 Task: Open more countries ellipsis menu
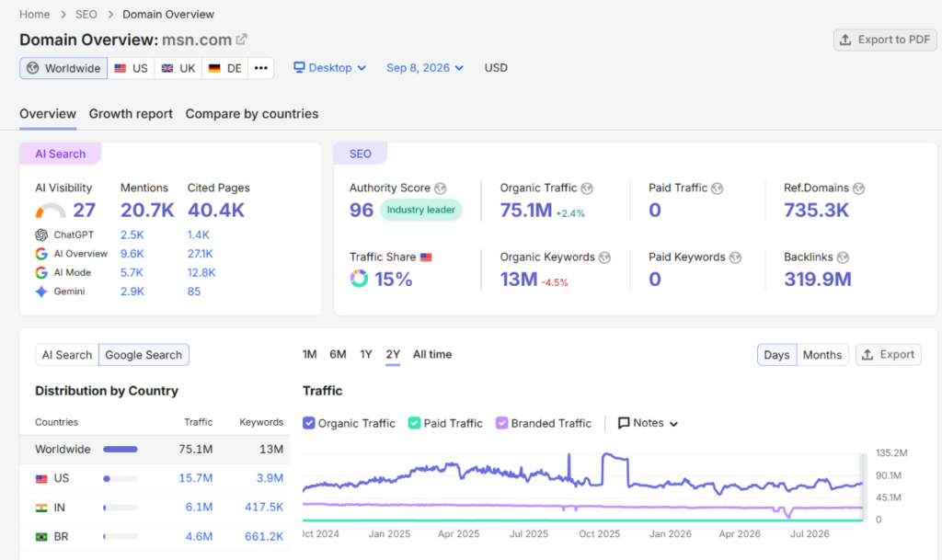coord(260,68)
